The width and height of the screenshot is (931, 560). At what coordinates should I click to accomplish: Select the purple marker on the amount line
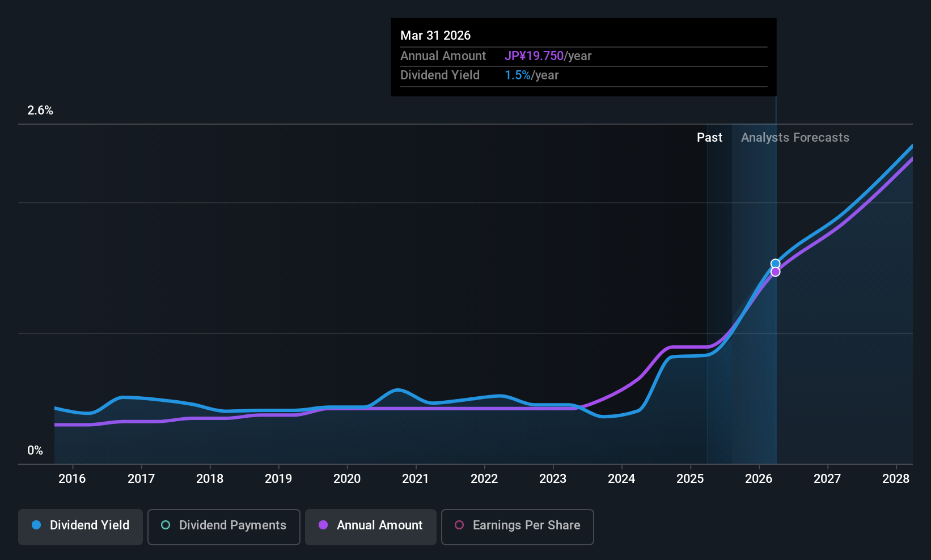coord(775,271)
